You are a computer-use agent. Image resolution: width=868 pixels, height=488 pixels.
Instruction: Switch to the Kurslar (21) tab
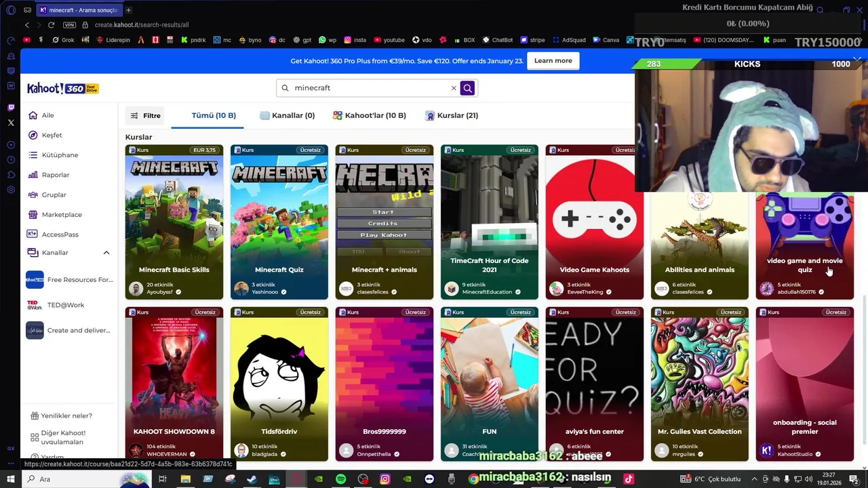[452, 116]
